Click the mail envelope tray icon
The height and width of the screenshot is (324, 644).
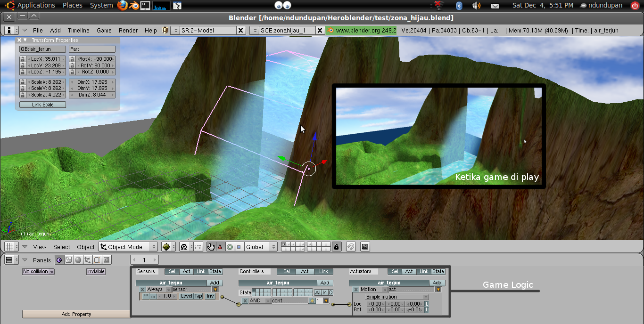pos(495,6)
